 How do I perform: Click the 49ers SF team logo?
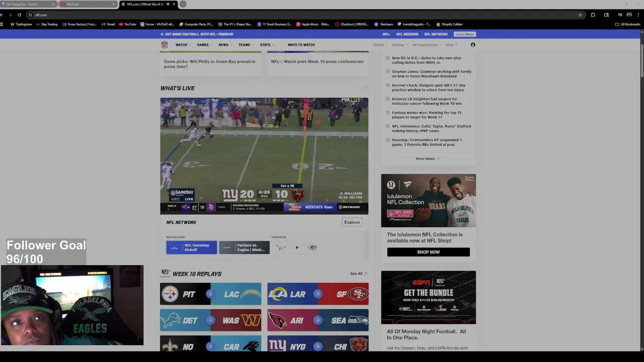[x=358, y=294]
